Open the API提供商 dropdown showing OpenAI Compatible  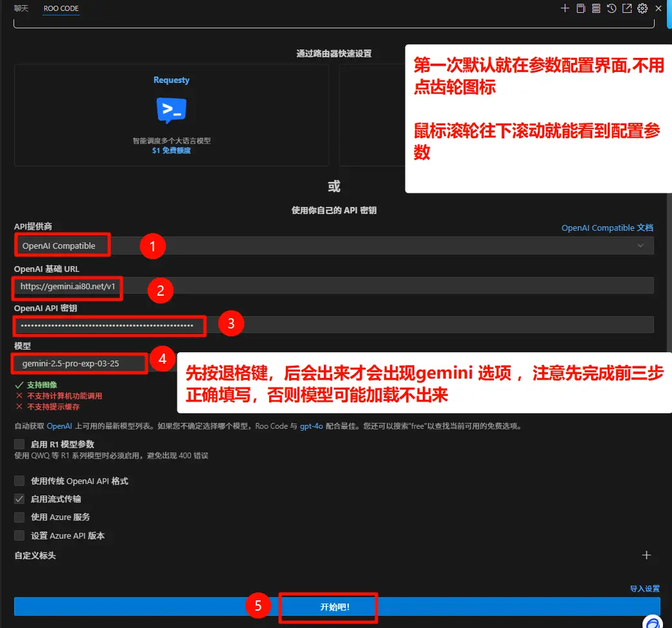tap(334, 246)
